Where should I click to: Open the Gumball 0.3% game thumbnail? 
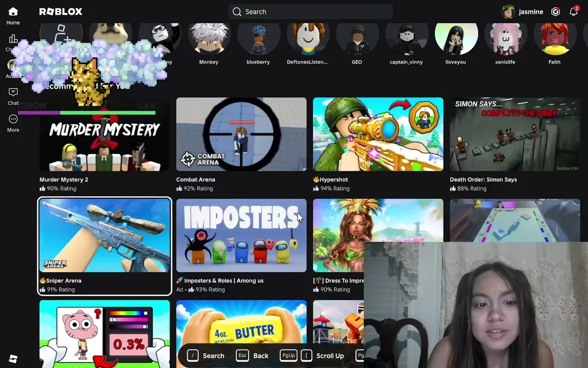105,334
